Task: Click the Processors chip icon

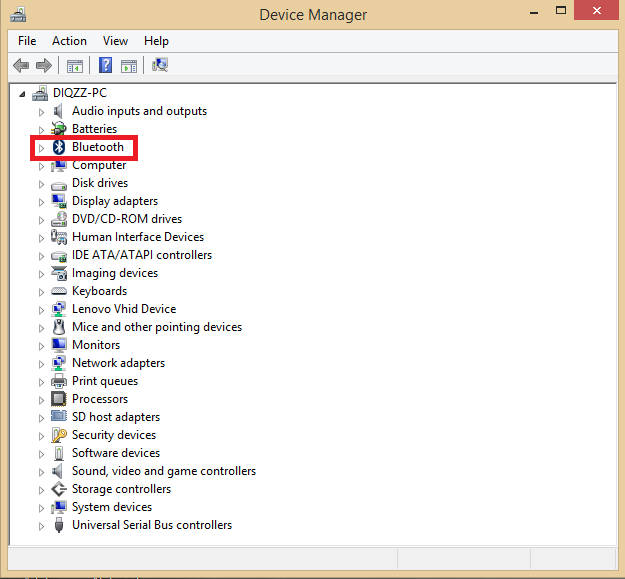Action: tap(59, 399)
